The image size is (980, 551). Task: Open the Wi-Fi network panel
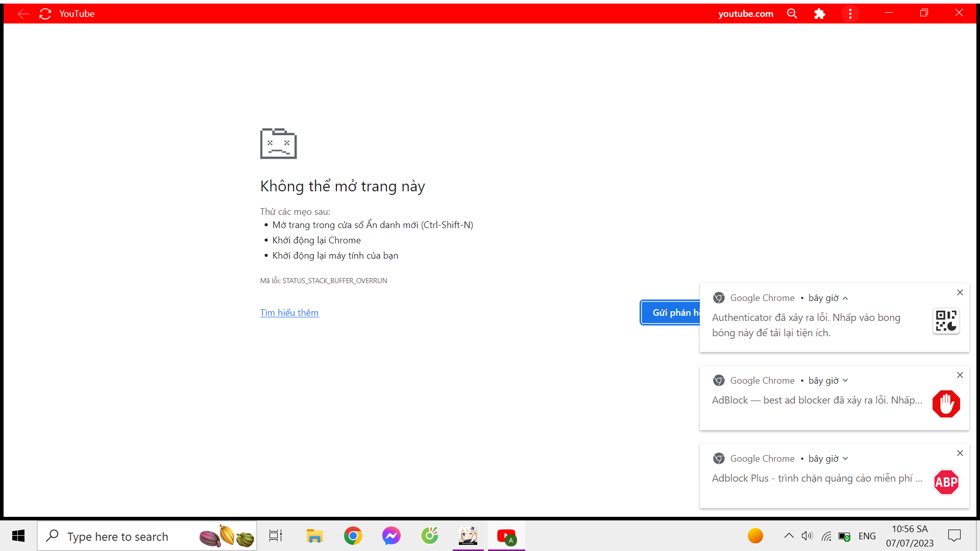click(x=826, y=536)
